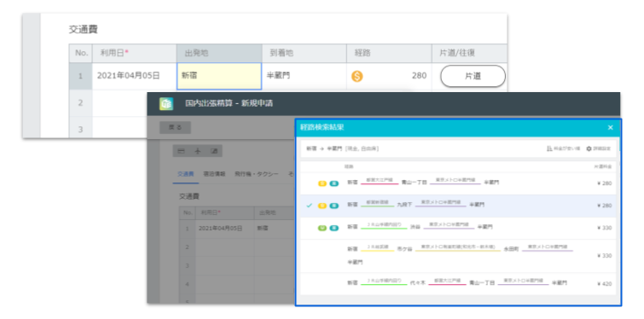Click the teal badge on the 青山一丁目 ¥280 route

(334, 183)
